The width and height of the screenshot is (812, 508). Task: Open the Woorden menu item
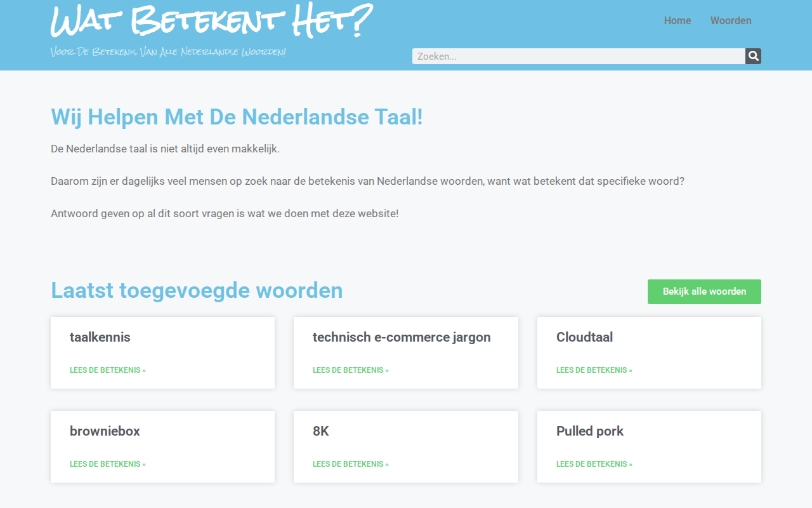pos(731,20)
